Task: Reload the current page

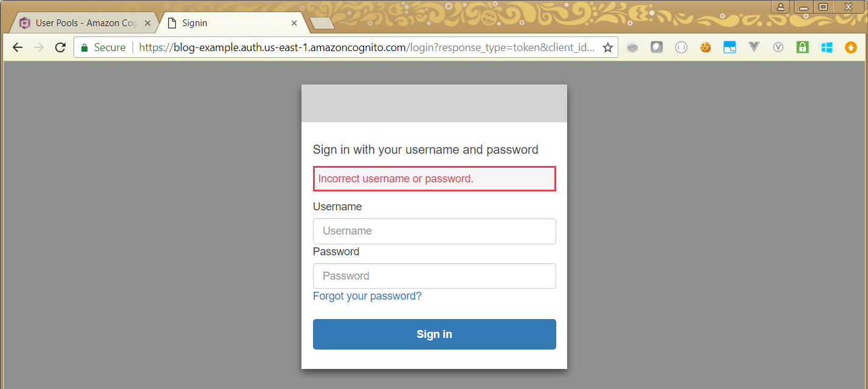Action: pos(60,47)
